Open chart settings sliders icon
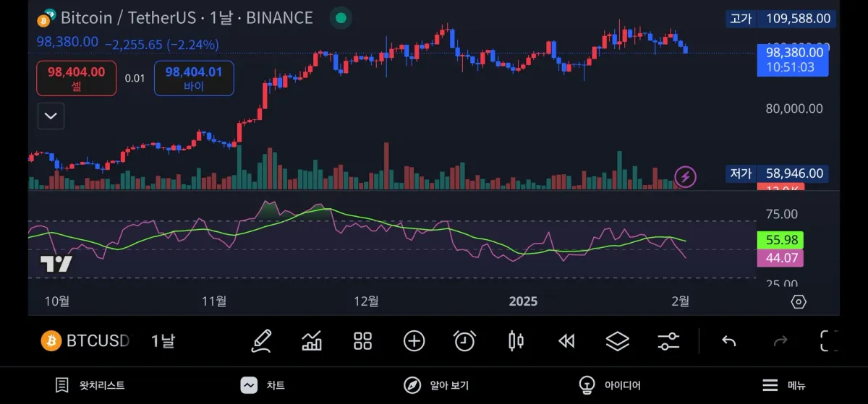 tap(668, 340)
